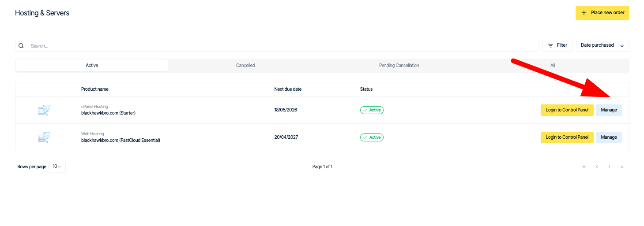The width and height of the screenshot is (644, 226).
Task: Manage the FastCloud Essential hosting
Action: pyautogui.click(x=609, y=137)
